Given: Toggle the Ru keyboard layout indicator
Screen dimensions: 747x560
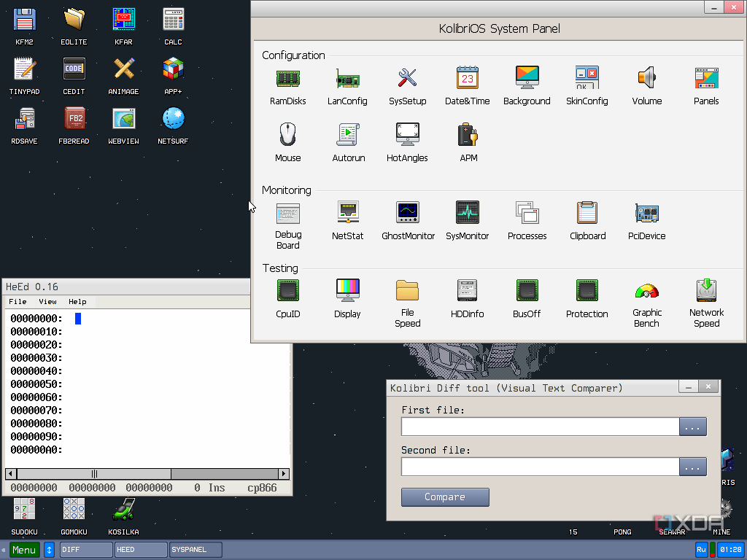Looking at the screenshot, I should click(701, 550).
